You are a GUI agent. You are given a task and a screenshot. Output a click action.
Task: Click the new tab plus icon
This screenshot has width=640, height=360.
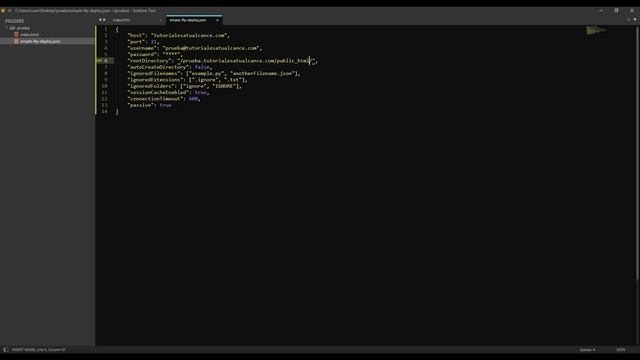coord(628,20)
